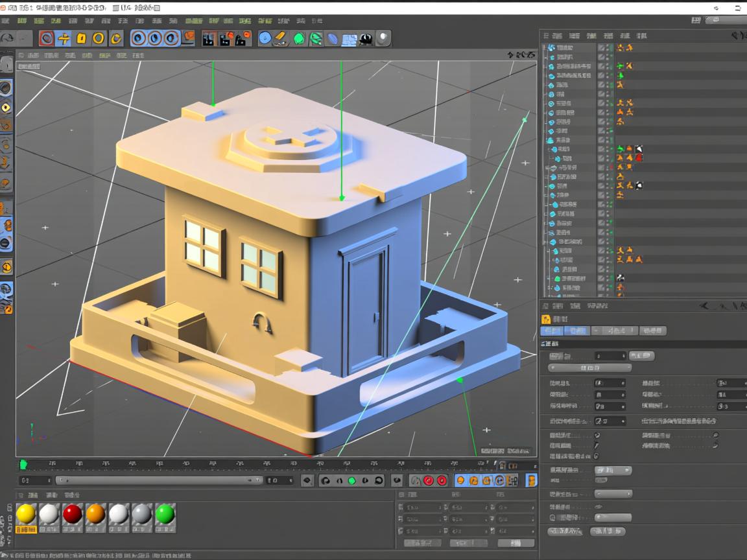
Task: Click the rightmost button below coordinate fields
Action: click(x=516, y=542)
